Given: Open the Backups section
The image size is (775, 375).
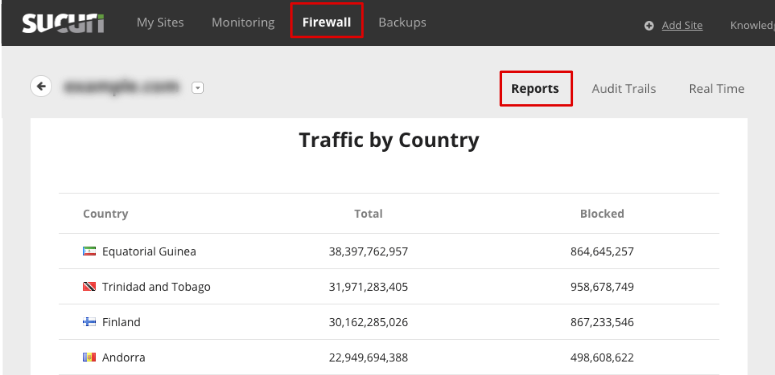Looking at the screenshot, I should [402, 23].
